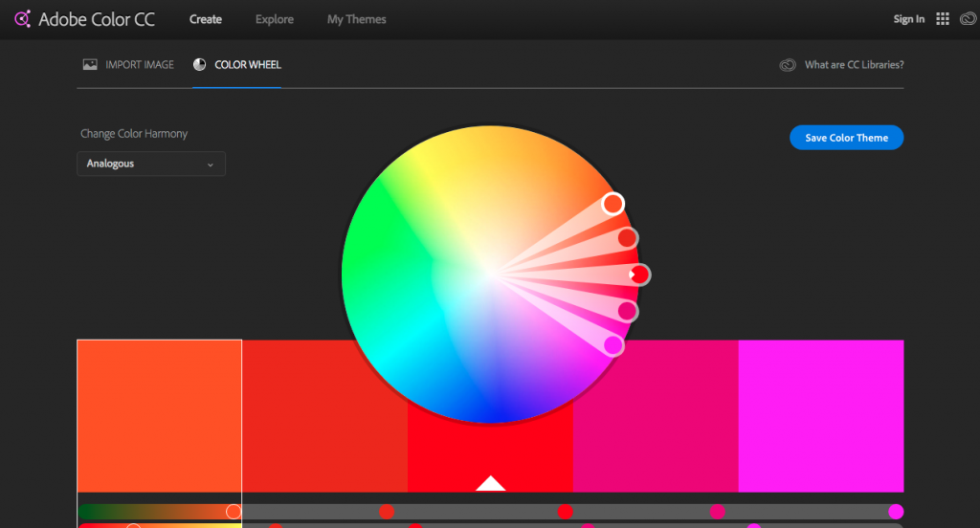980x528 pixels.
Task: Click the Creative Cloud icon top right
Action: point(969,19)
